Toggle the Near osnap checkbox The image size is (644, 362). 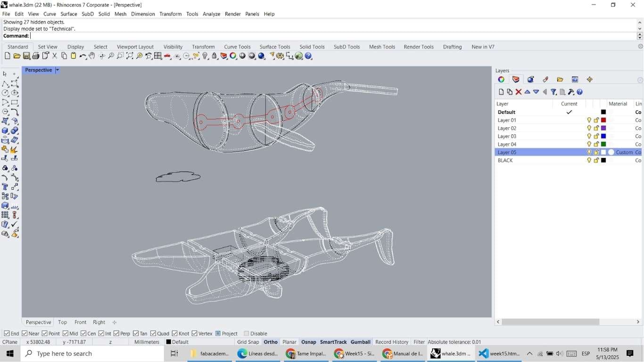25,334
